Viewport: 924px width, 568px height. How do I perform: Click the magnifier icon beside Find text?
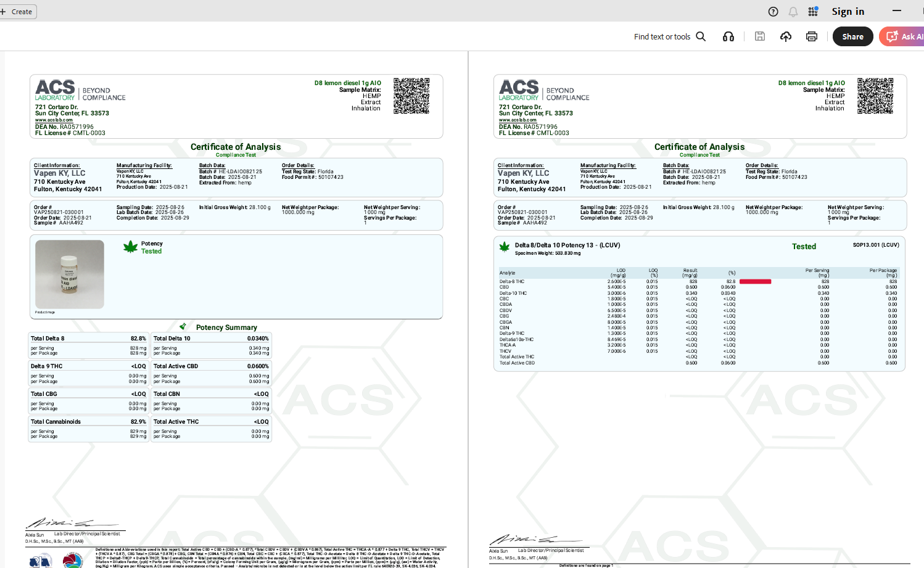coord(701,36)
